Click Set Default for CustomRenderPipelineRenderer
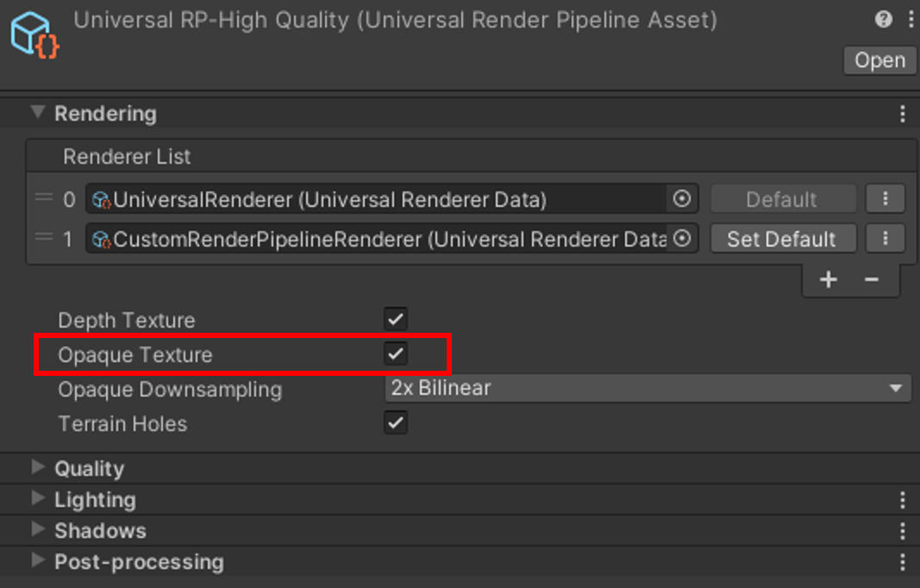 tap(781, 239)
